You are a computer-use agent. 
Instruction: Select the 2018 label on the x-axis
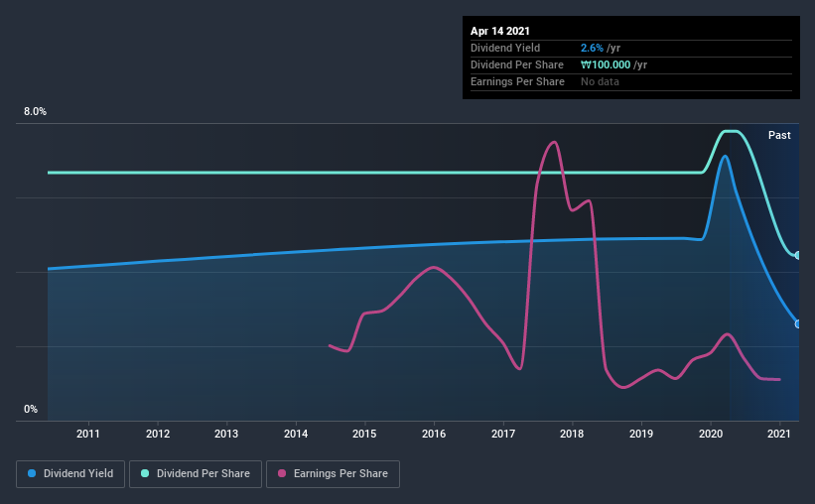pyautogui.click(x=572, y=434)
